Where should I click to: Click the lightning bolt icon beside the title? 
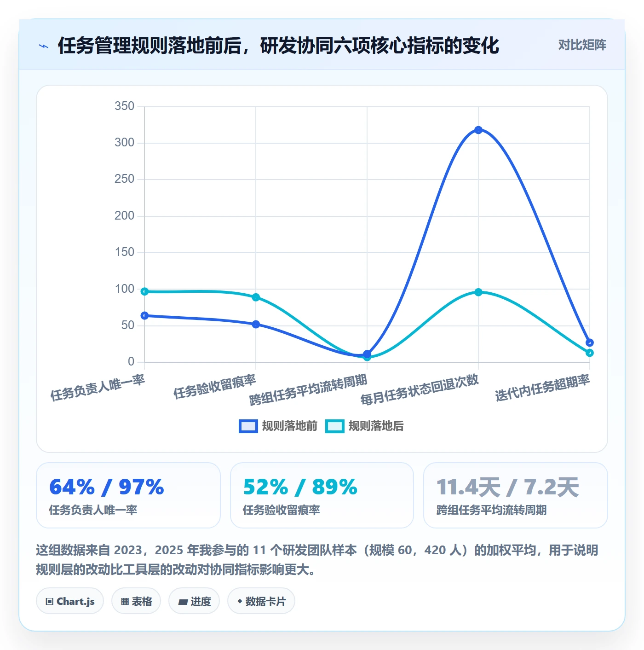pos(44,46)
